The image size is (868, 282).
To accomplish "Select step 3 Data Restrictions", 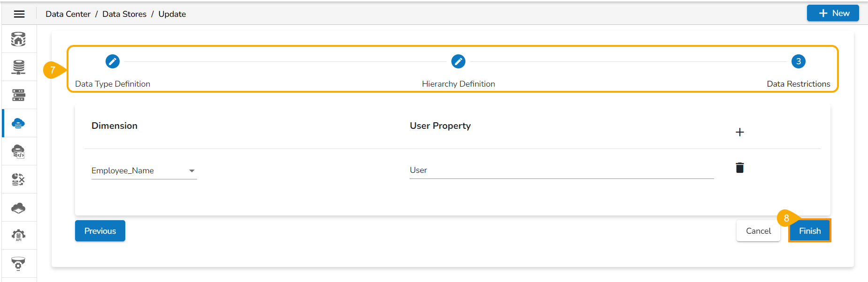I will click(x=798, y=61).
